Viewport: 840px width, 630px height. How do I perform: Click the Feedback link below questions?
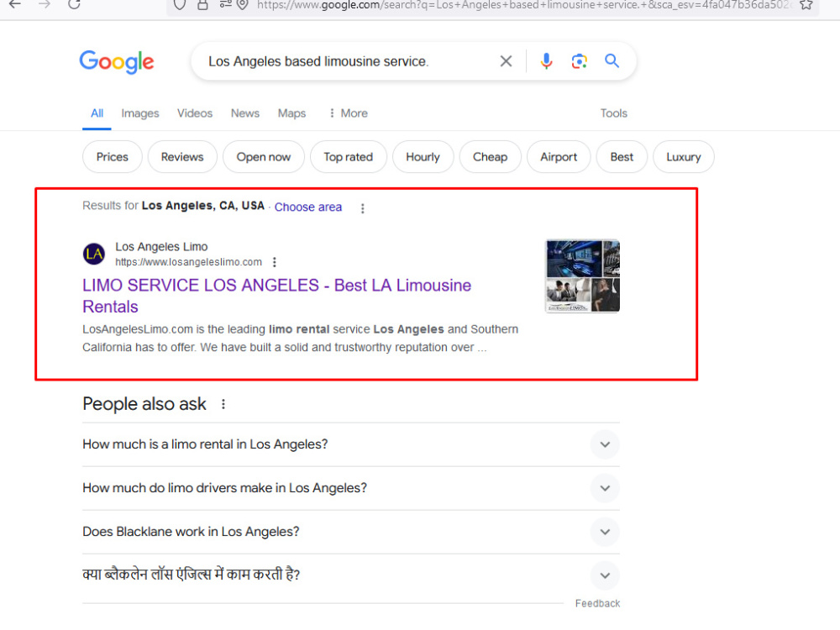tap(598, 604)
